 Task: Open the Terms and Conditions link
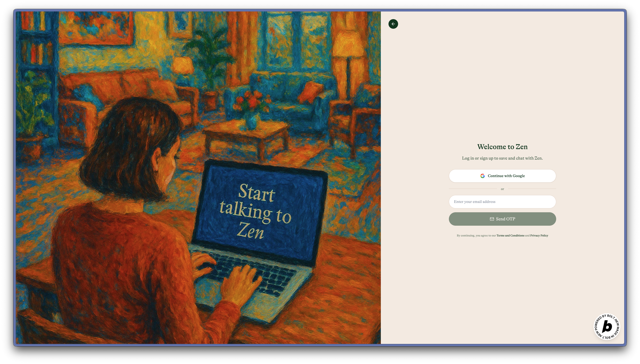click(x=510, y=235)
